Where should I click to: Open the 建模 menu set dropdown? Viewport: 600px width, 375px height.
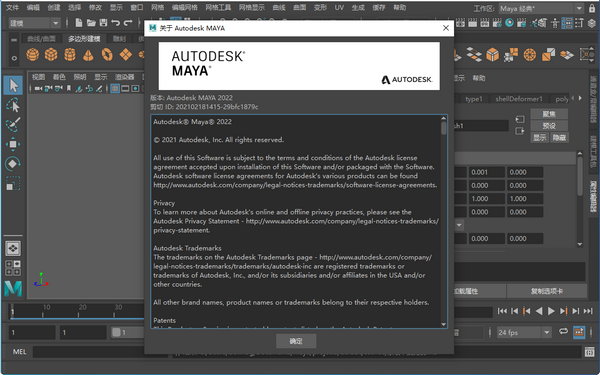(x=34, y=23)
